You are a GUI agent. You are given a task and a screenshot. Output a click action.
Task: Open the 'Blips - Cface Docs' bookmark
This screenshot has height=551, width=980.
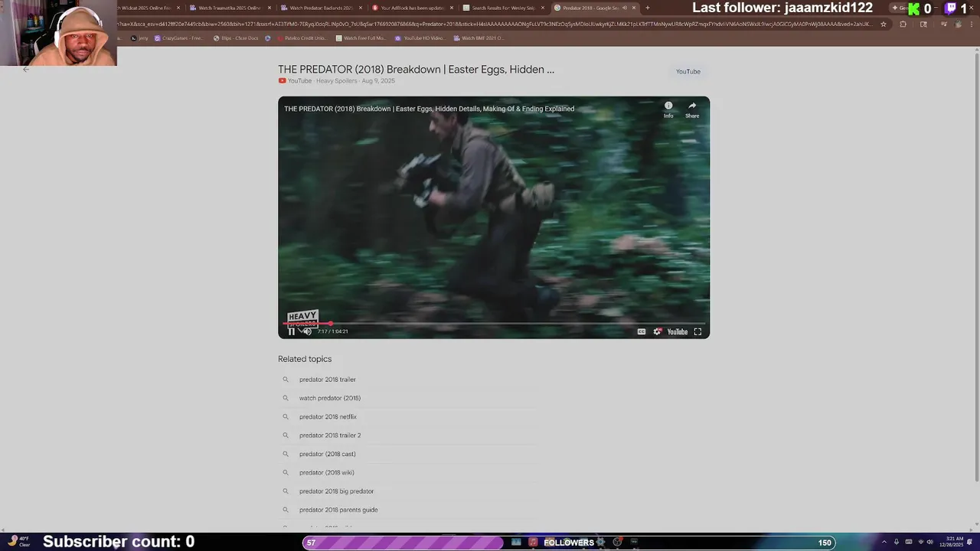(236, 38)
